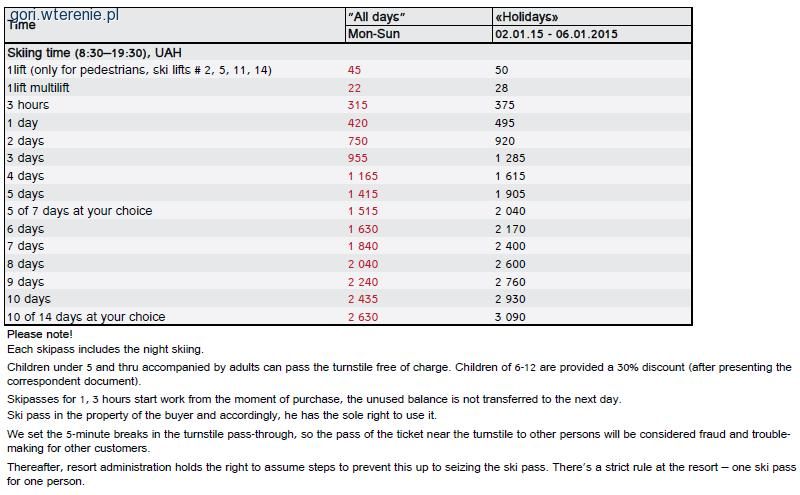
Task: Select the 45 price for 1 lift pedestrians
Action: [x=354, y=70]
